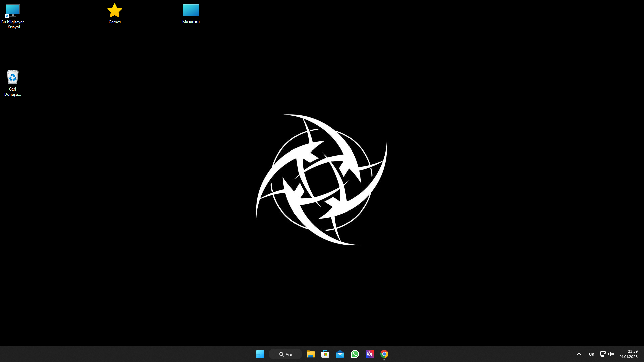644x362 pixels.
Task: Open the purple app icon beside WhatsApp
Action: tap(369, 354)
